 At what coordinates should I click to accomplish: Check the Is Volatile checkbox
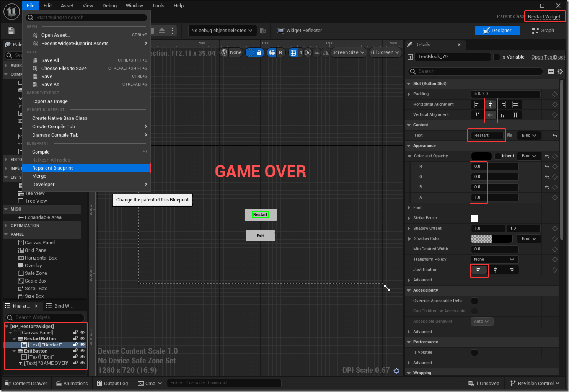(474, 353)
